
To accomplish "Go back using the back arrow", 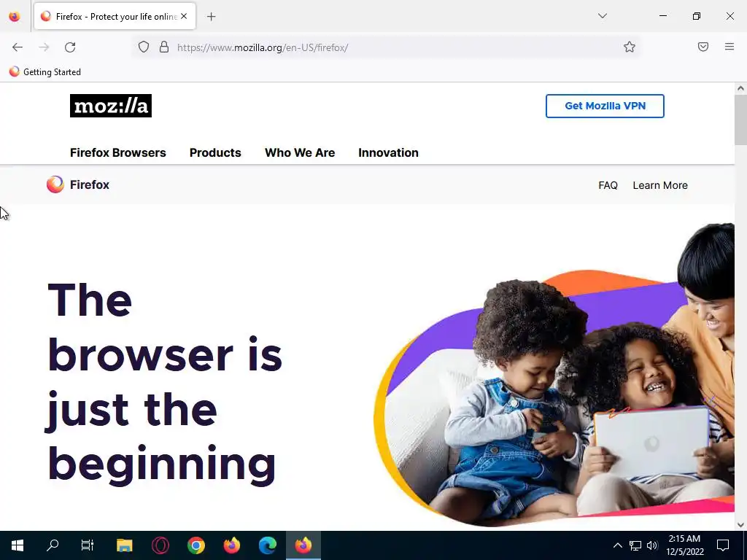I will 18,47.
